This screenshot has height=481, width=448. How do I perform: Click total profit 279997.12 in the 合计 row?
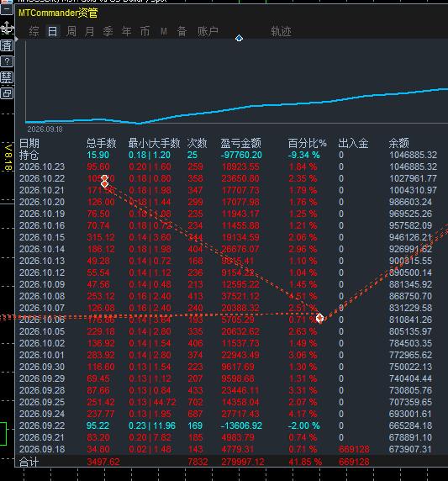(x=243, y=462)
